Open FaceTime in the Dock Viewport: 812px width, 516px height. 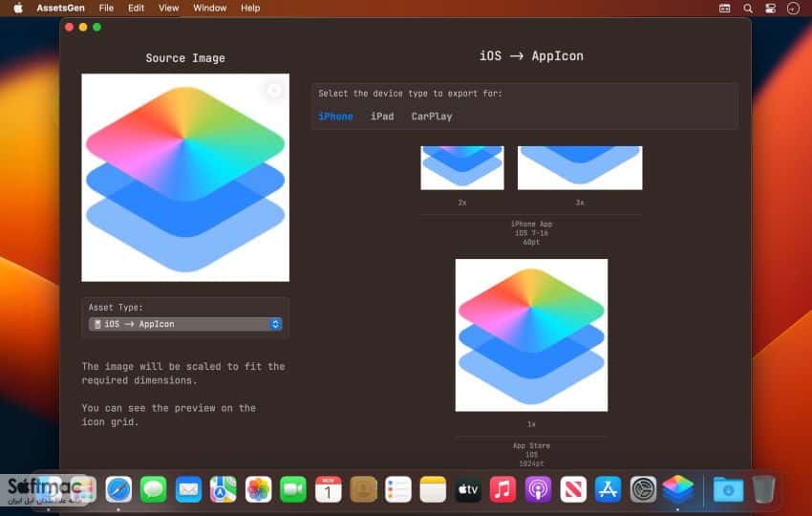(293, 489)
